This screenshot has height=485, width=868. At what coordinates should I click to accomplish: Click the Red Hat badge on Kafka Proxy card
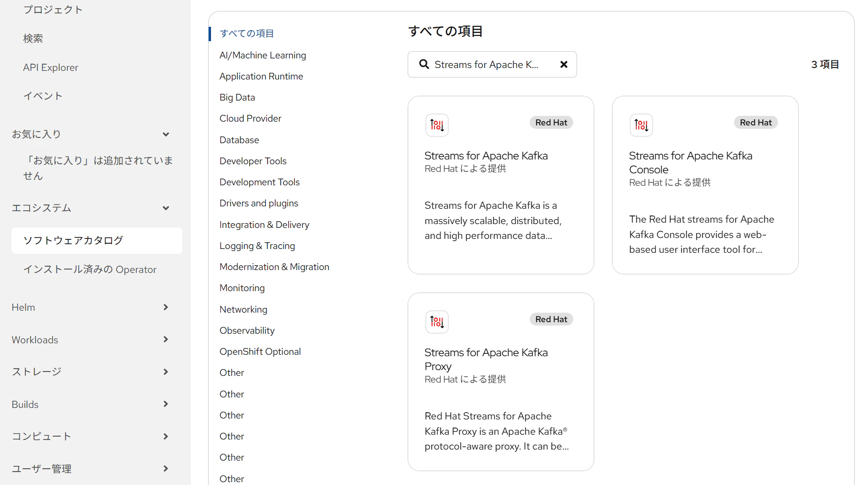click(x=551, y=319)
